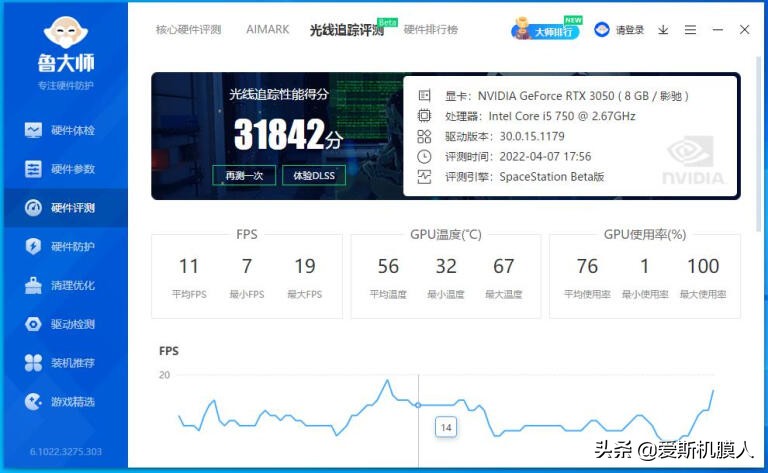The width and height of the screenshot is (768, 473).
Task: Click the 最大使用率 value 100
Action: point(703,266)
